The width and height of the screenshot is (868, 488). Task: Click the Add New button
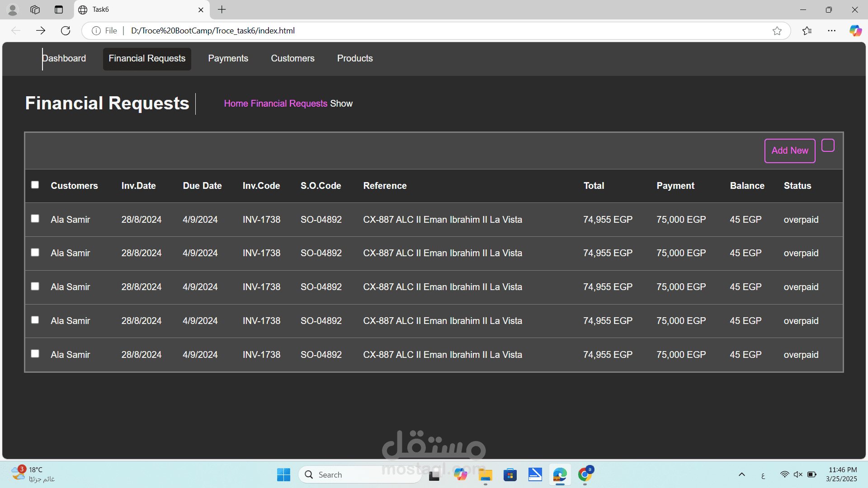pyautogui.click(x=790, y=150)
